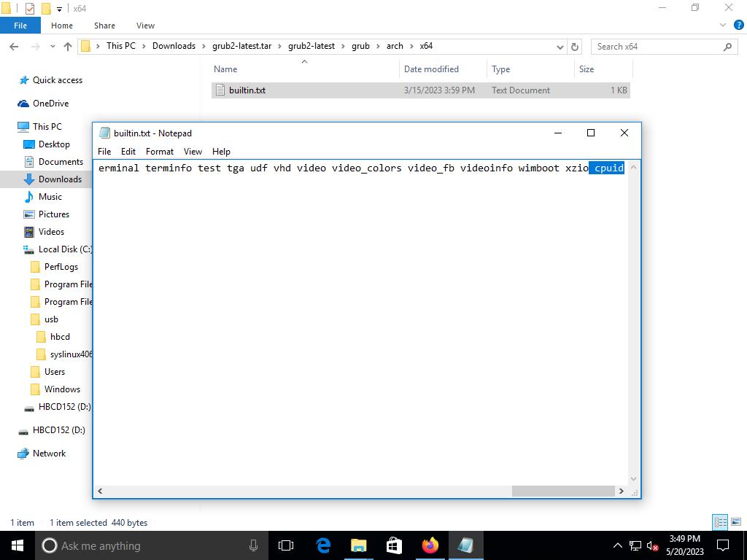Viewport: 747px width, 560px height.
Task: Open the Microsoft Store taskbar icon
Action: (x=394, y=545)
